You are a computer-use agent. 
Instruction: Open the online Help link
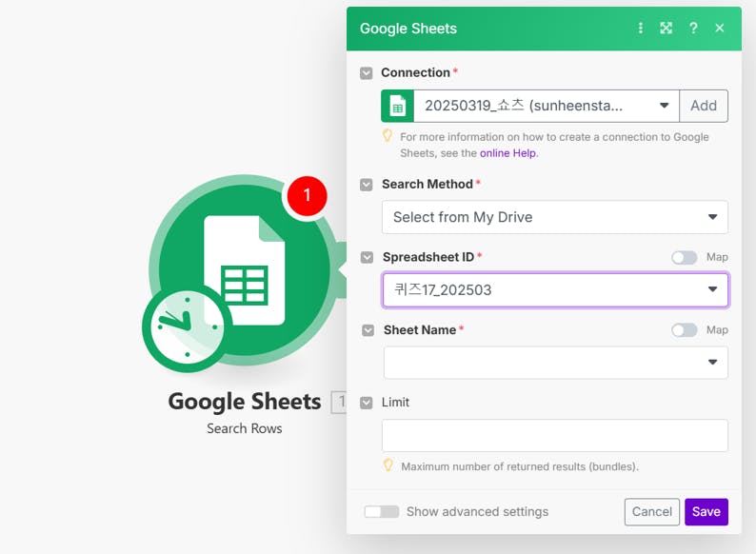pyautogui.click(x=507, y=153)
